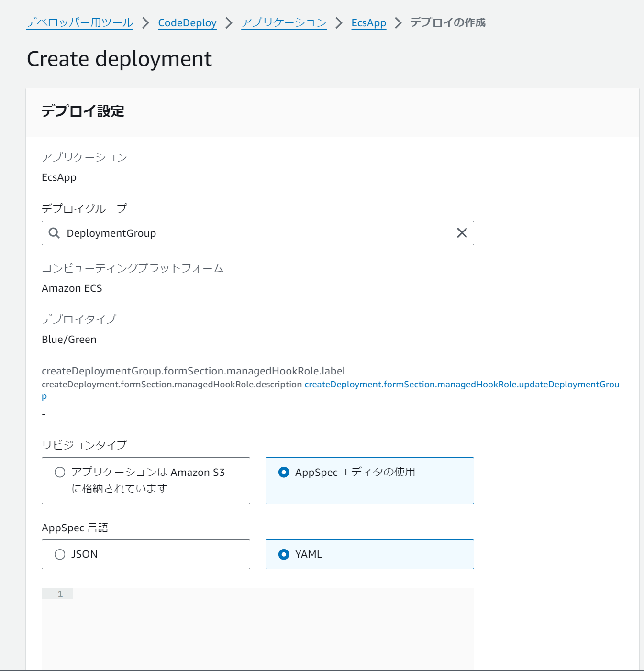This screenshot has width=644, height=671.
Task: Click line 1 in the AppSpec editor
Action: [60, 593]
